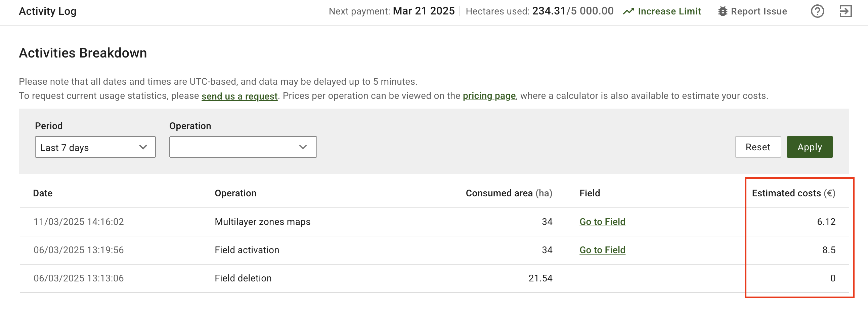
Task: Select the Field deletion table row
Action: (x=243, y=278)
